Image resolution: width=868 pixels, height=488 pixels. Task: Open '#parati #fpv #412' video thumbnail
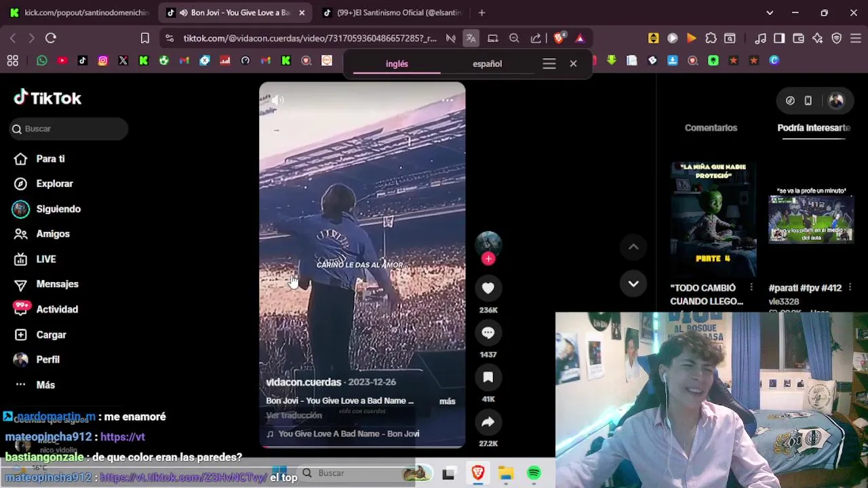pos(811,219)
